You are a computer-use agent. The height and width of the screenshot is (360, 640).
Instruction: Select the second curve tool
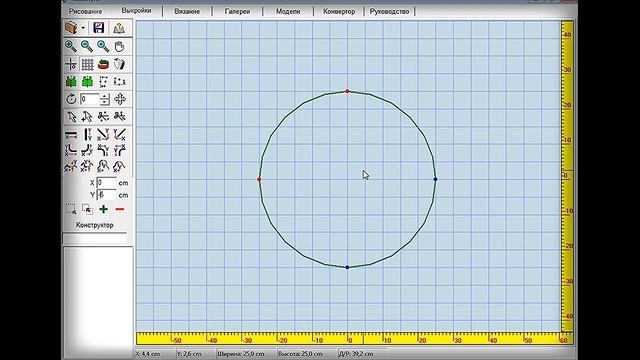[87, 151]
